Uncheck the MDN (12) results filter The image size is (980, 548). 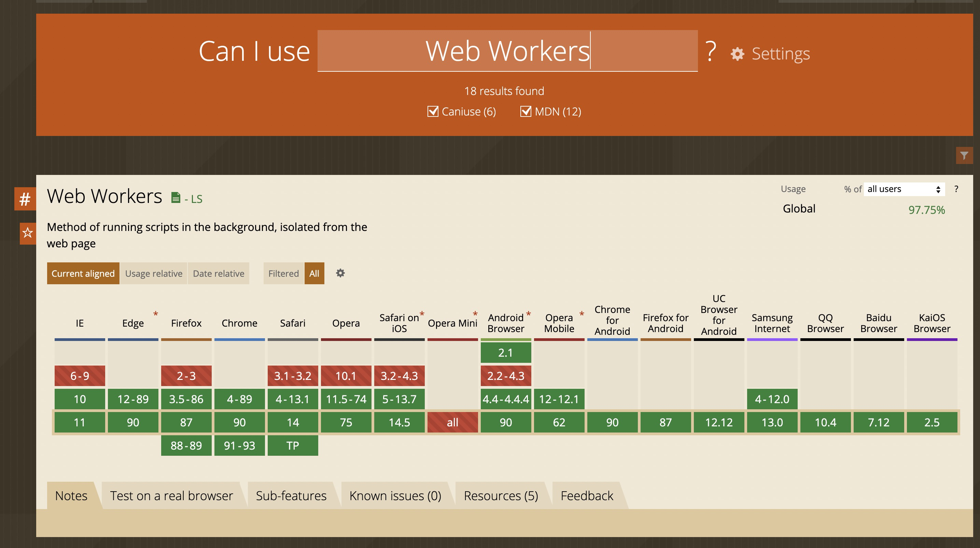click(x=526, y=111)
